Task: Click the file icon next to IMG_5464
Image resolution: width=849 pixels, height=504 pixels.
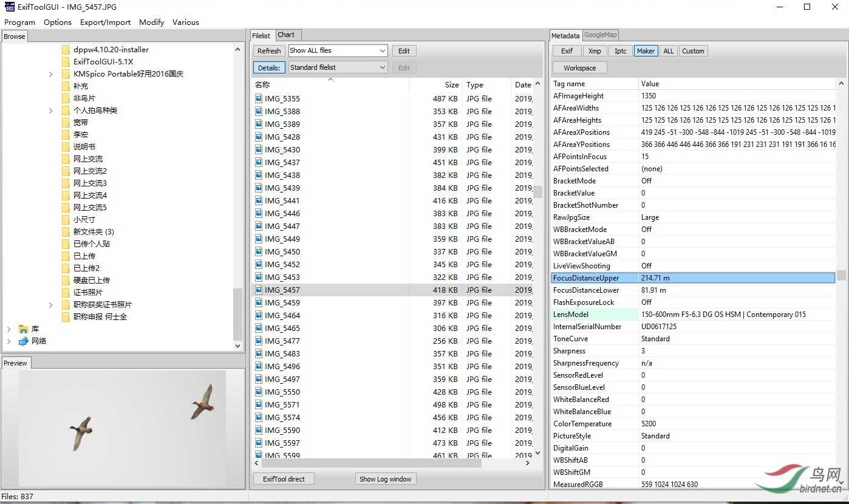Action: (259, 315)
